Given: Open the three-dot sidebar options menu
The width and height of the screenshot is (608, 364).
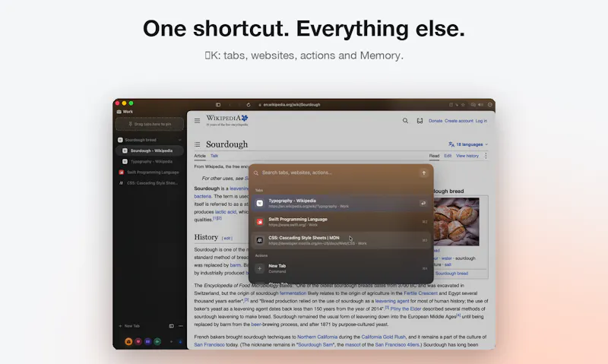Looking at the screenshot, I should click(181, 326).
